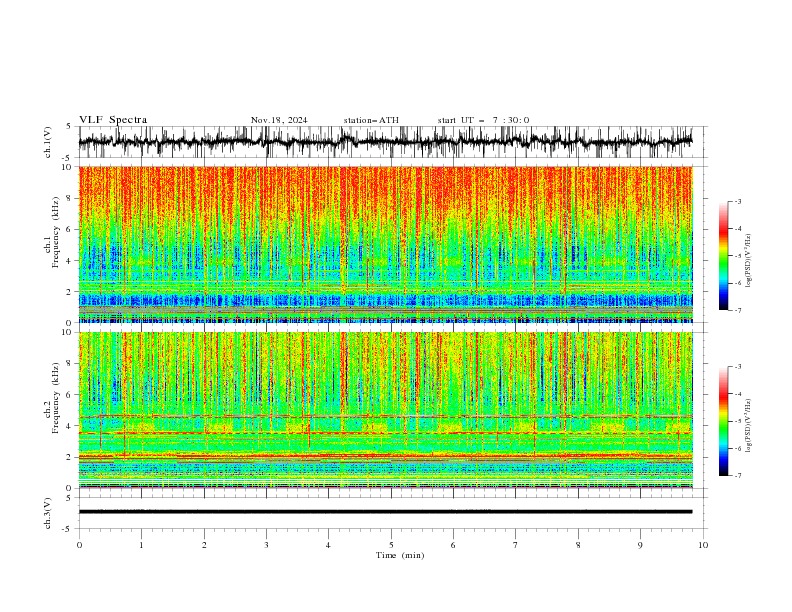Select the 'Nov.18, 2024' date label

coord(279,120)
